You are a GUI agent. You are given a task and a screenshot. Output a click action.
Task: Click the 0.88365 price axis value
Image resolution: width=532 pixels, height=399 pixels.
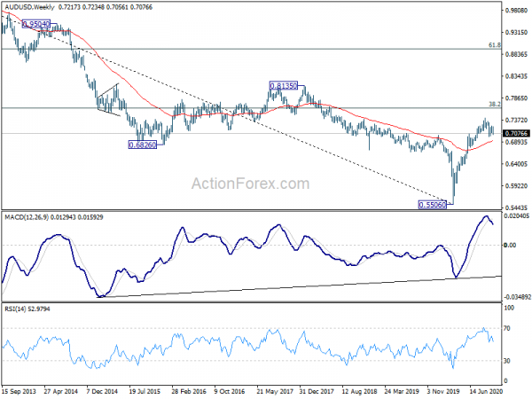pos(516,54)
